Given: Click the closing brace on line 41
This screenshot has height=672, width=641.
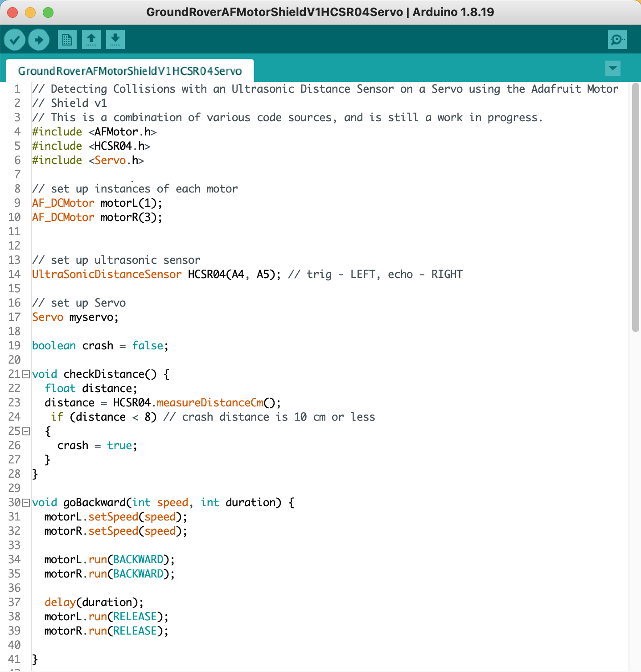Looking at the screenshot, I should pos(35,660).
